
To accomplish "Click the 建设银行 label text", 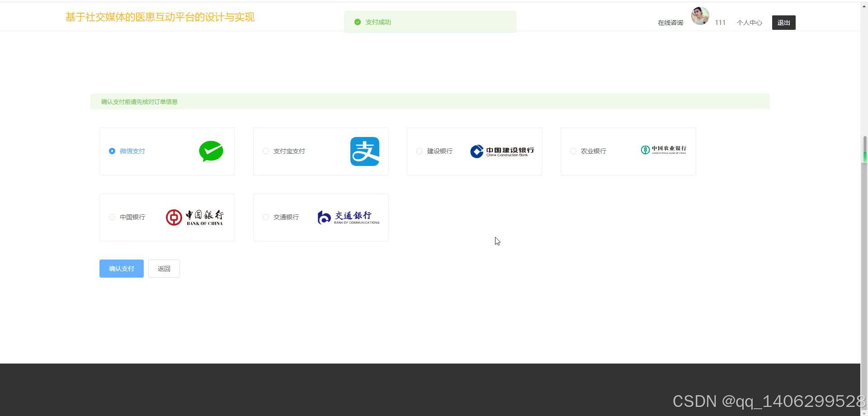I will 440,151.
